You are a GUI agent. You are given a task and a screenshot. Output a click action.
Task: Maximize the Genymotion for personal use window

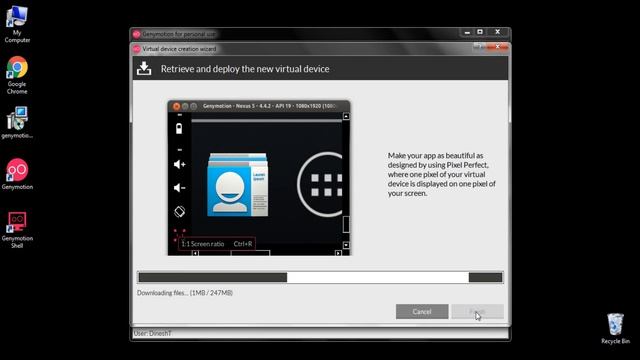pyautogui.click(x=480, y=32)
